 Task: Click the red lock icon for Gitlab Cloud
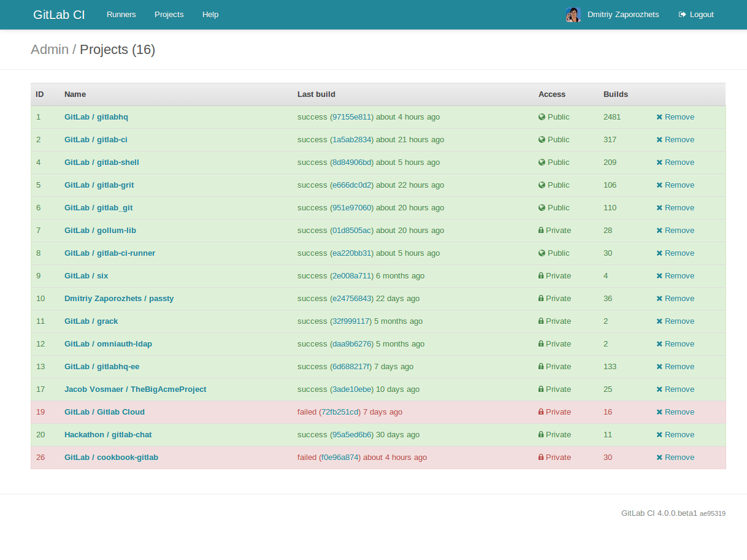click(x=541, y=412)
